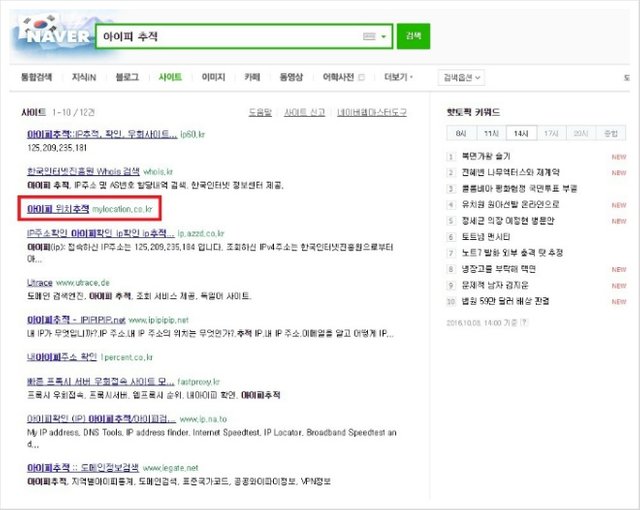
Task: Select the 8시 hot topic time tab
Action: pyautogui.click(x=461, y=133)
